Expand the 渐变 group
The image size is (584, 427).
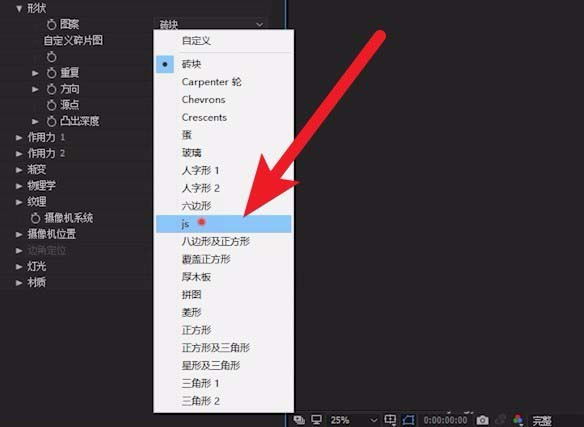click(19, 170)
